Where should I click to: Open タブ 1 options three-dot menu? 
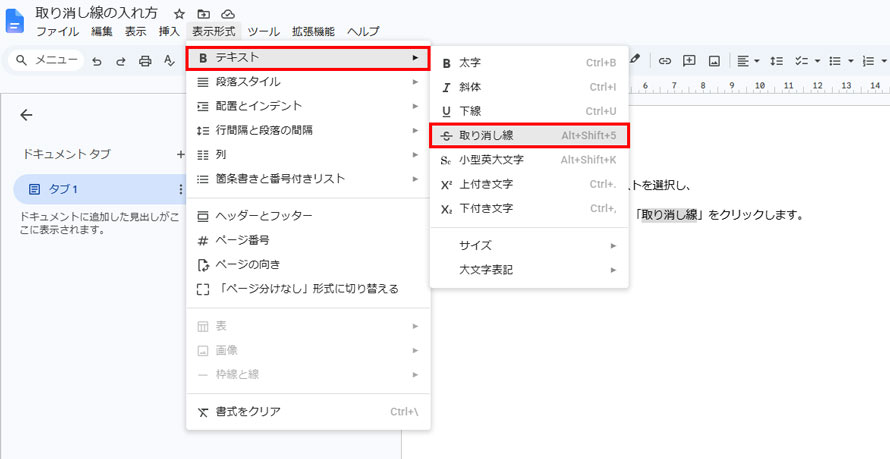point(181,189)
